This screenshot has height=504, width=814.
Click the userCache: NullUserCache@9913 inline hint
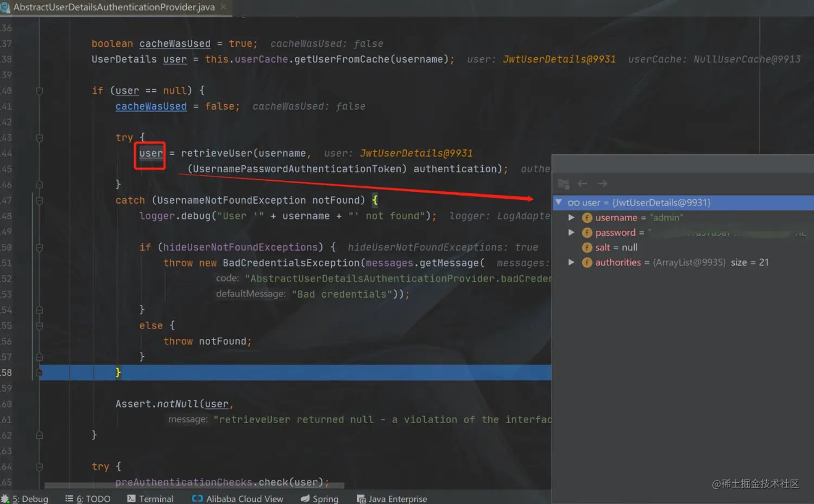click(x=714, y=59)
